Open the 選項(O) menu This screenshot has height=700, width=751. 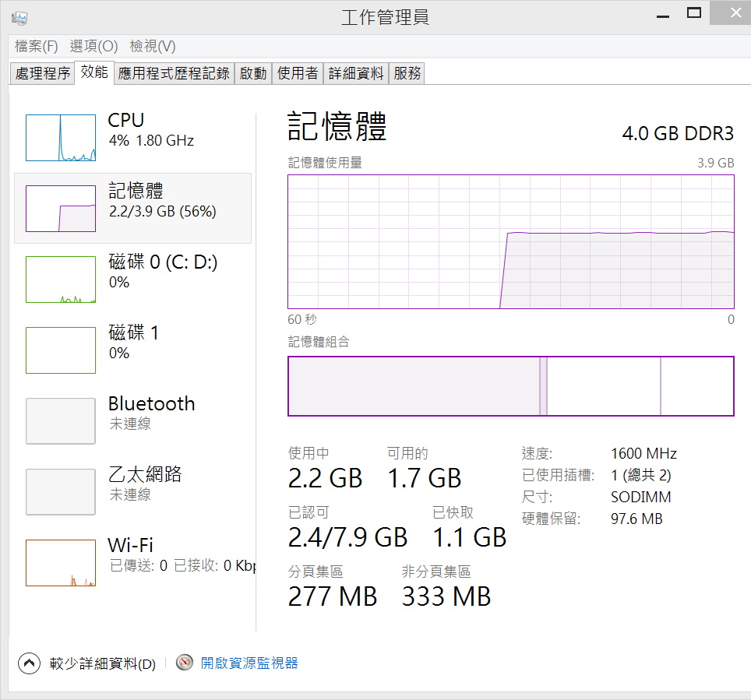(x=93, y=47)
